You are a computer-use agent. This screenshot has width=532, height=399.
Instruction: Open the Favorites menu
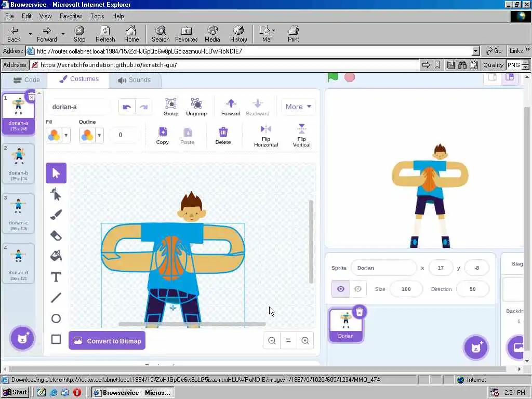[71, 16]
